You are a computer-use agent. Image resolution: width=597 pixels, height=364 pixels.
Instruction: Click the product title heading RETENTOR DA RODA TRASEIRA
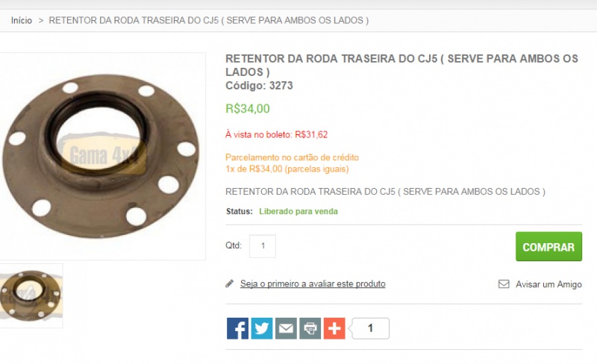tap(401, 65)
